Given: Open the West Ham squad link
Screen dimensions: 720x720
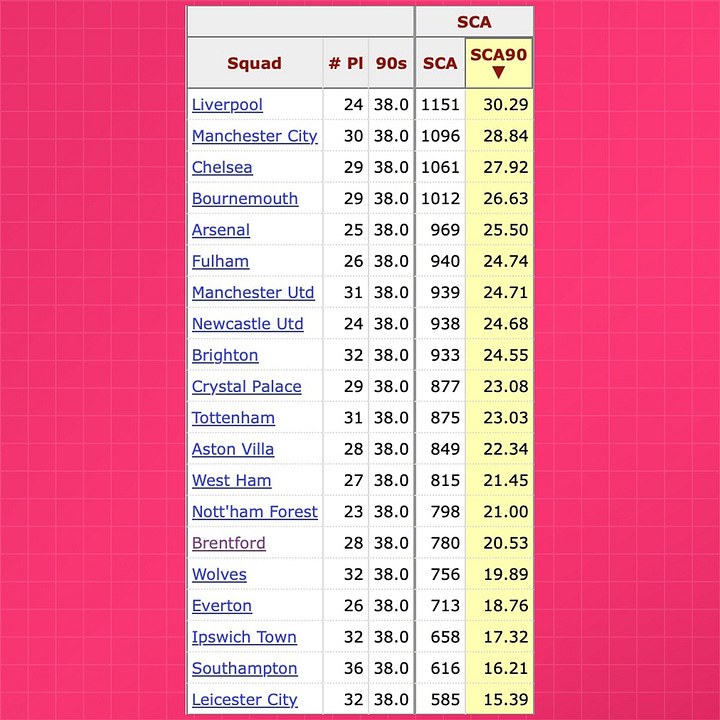Looking at the screenshot, I should coord(231,480).
